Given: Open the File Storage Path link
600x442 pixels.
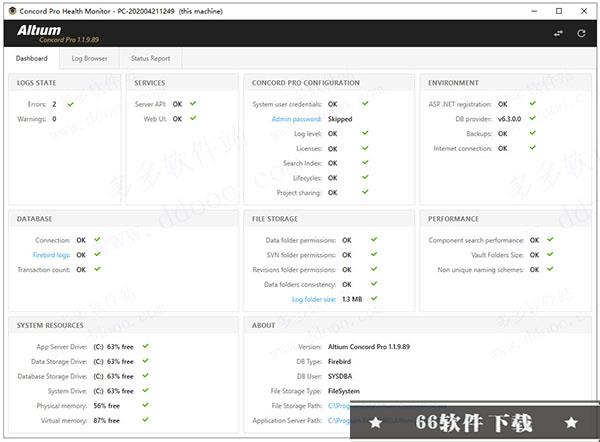Looking at the screenshot, I should [x=339, y=406].
